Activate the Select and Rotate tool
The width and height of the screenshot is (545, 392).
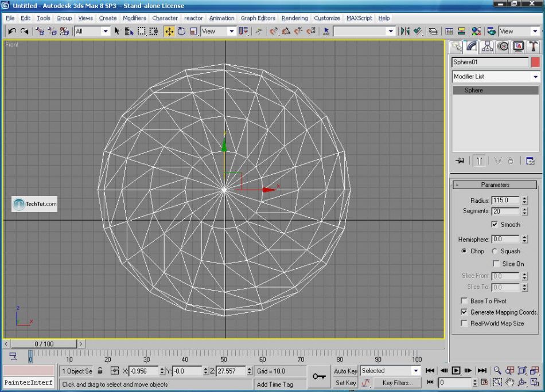coord(181,32)
